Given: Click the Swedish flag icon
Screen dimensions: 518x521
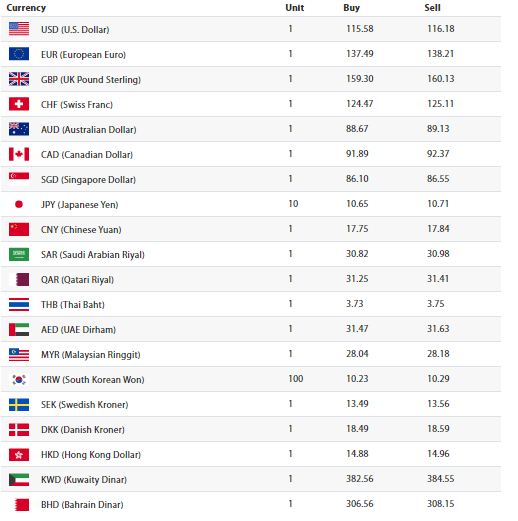Looking at the screenshot, I should coord(19,404).
